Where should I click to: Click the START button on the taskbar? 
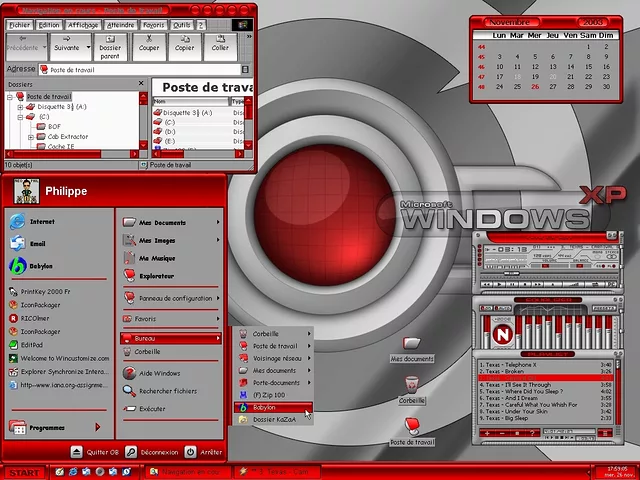25,472
